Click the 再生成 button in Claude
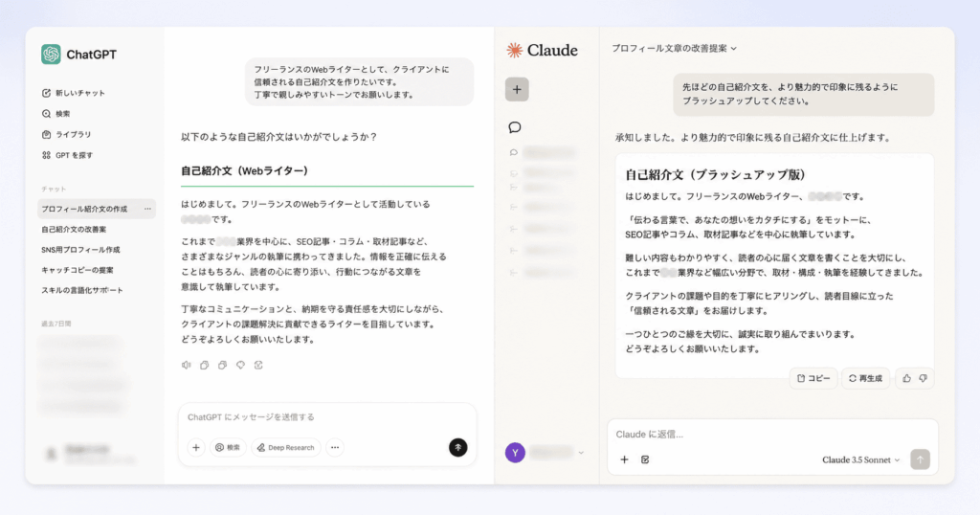The image size is (980, 515). (x=865, y=378)
